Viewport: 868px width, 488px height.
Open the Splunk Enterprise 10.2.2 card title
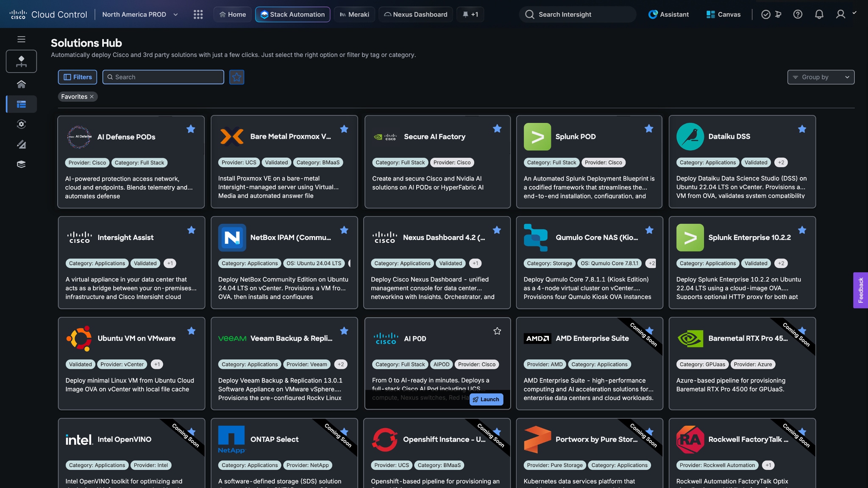749,237
